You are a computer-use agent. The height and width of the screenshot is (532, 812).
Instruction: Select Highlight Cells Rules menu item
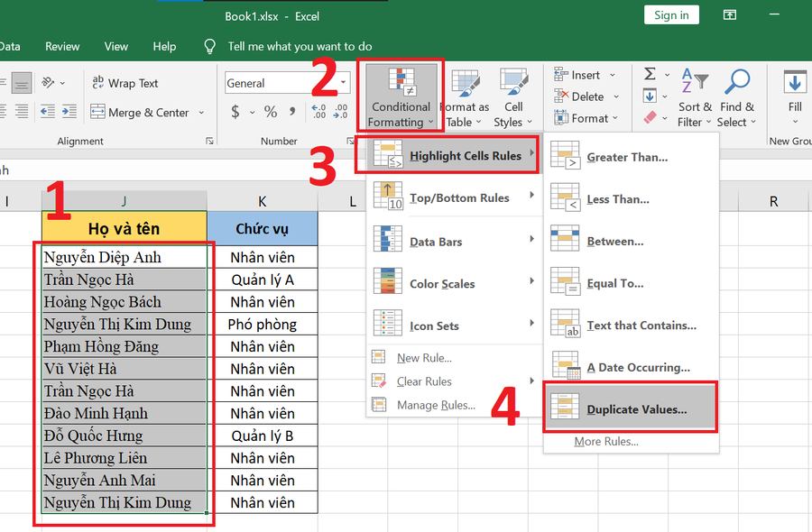click(x=452, y=155)
